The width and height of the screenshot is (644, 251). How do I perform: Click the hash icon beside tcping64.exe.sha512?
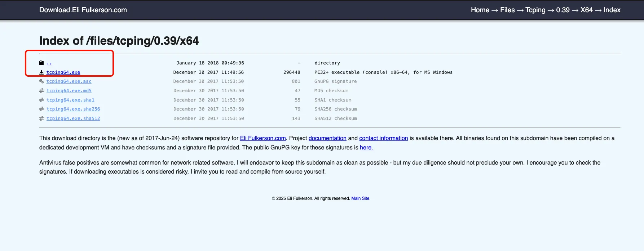tap(41, 118)
